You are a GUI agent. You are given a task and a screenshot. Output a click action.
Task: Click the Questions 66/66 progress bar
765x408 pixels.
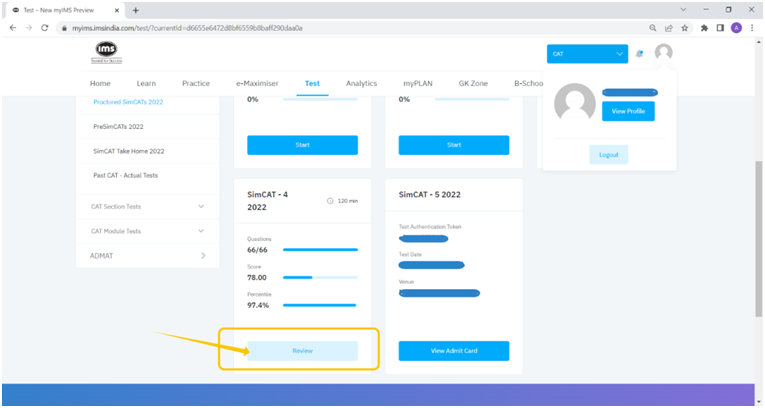pyautogui.click(x=321, y=250)
